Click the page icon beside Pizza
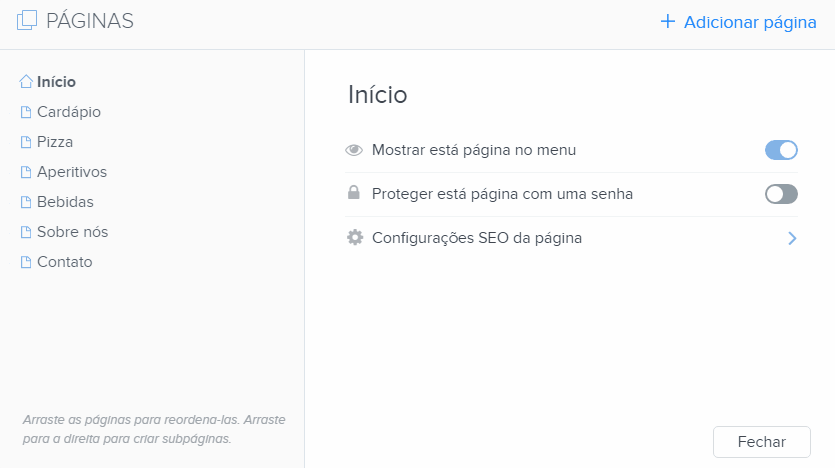 point(26,142)
